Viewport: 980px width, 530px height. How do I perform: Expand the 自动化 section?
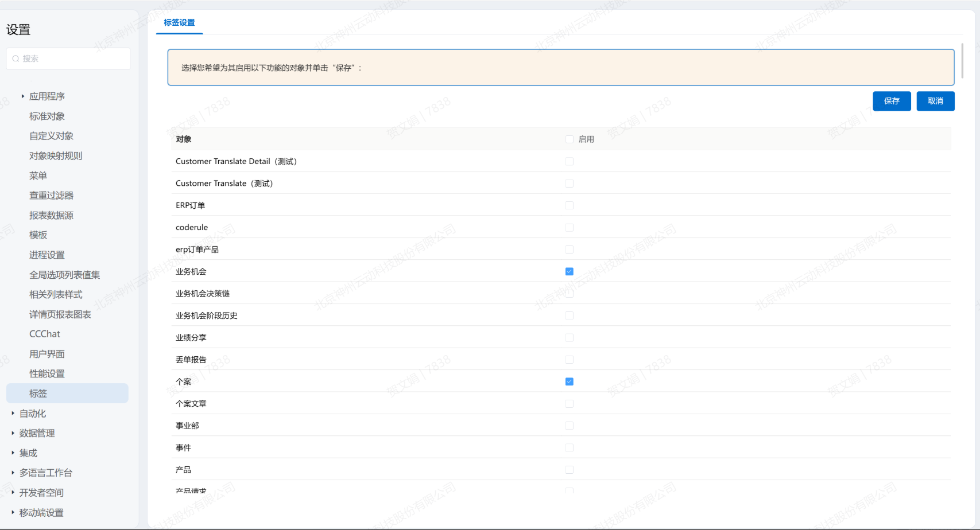[13, 413]
